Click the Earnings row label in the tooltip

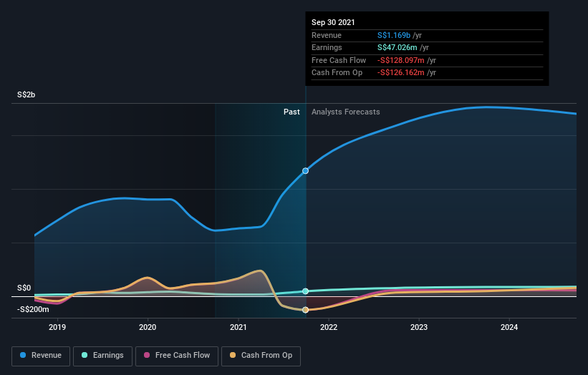(x=327, y=47)
